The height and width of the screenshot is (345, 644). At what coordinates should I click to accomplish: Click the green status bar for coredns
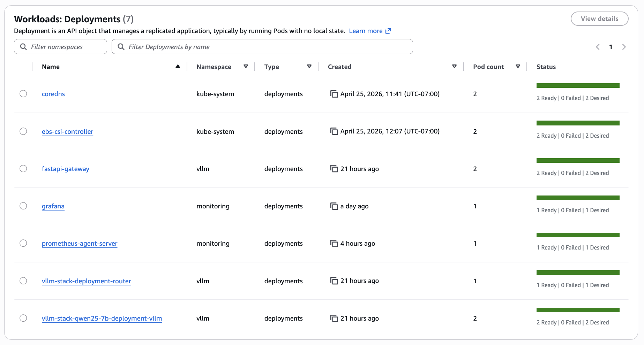[x=578, y=85]
